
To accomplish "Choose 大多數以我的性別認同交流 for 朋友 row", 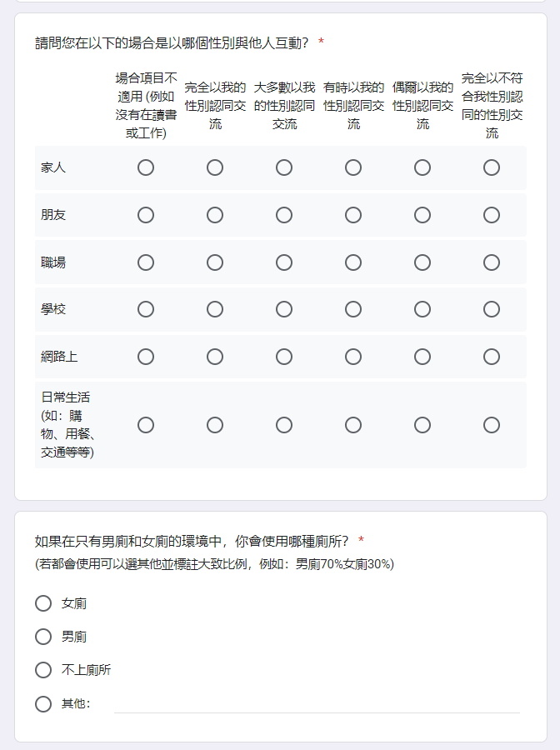I will [284, 215].
